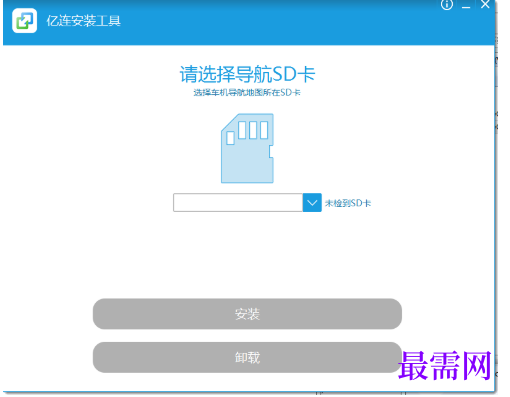Screen dimensions: 510x397
Task: Minimize the 亿连安装工具 window
Action: (x=466, y=6)
